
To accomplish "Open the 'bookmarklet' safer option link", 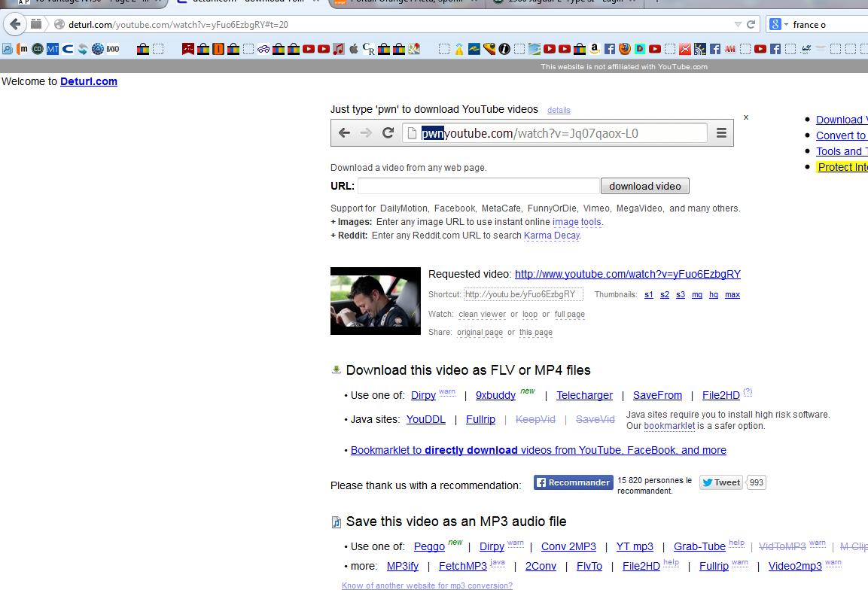I will click(669, 426).
